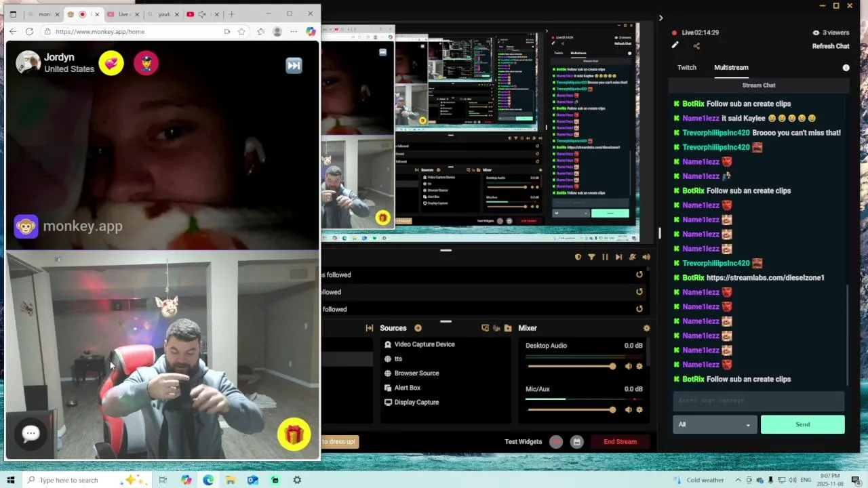Switch to the 'Live' browser tab
Screen dimensions: 868x488
pos(123,14)
